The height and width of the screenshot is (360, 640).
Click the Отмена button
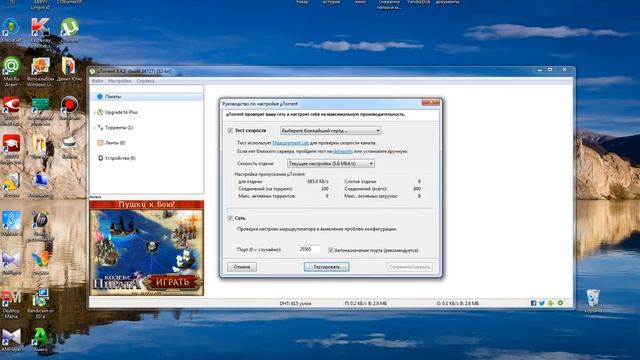pyautogui.click(x=242, y=267)
